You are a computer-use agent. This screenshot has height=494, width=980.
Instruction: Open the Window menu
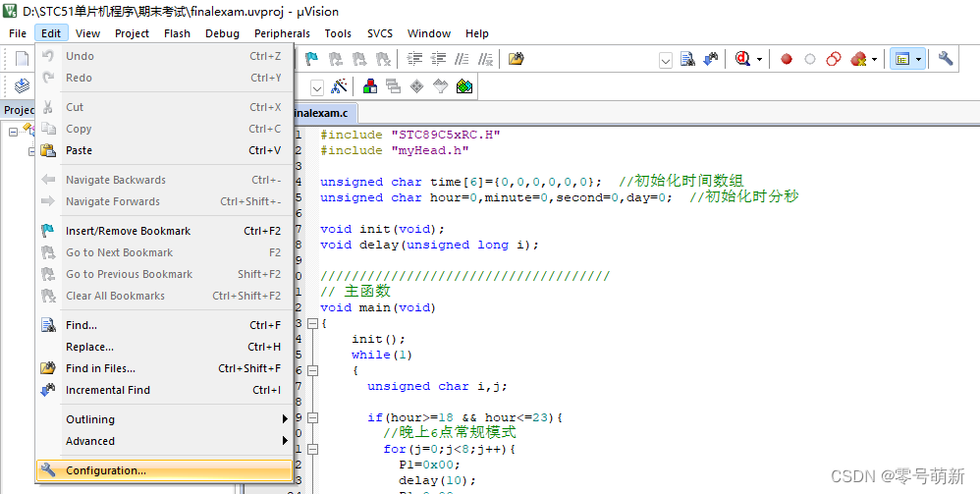pyautogui.click(x=429, y=33)
